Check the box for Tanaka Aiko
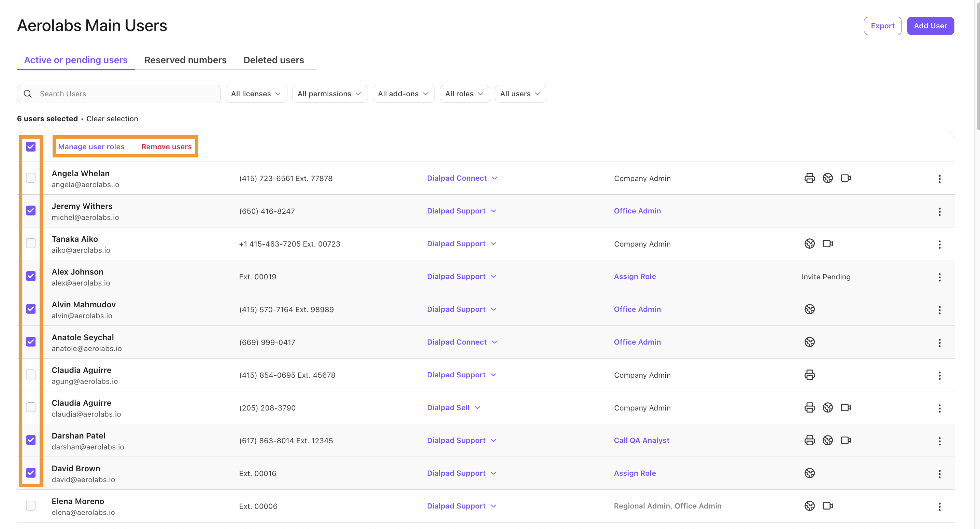The height and width of the screenshot is (529, 980). point(31,243)
